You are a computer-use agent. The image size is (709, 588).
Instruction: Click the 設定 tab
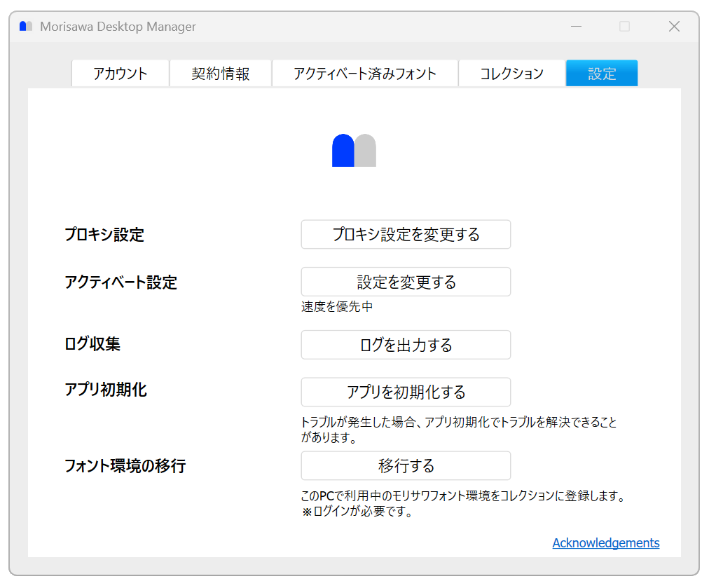point(602,74)
